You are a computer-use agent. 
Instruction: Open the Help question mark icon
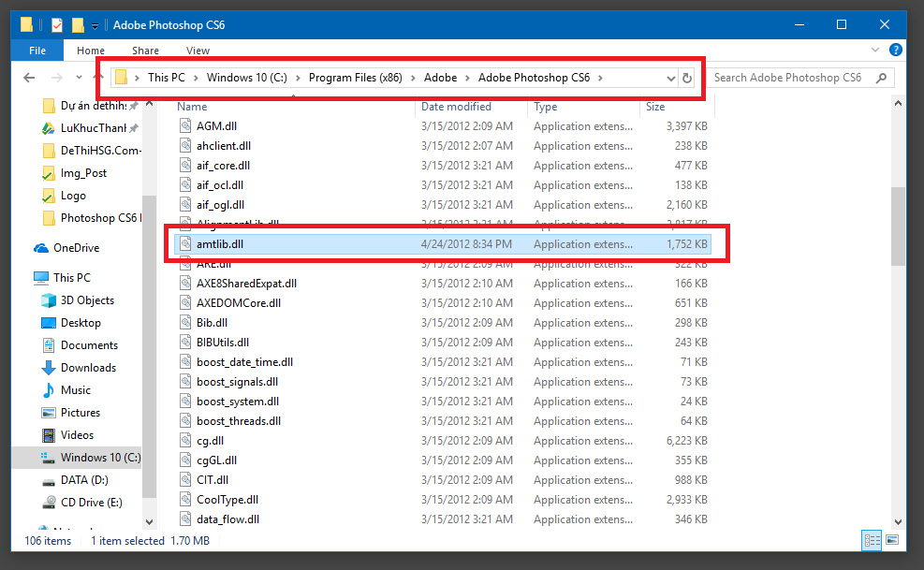(896, 51)
